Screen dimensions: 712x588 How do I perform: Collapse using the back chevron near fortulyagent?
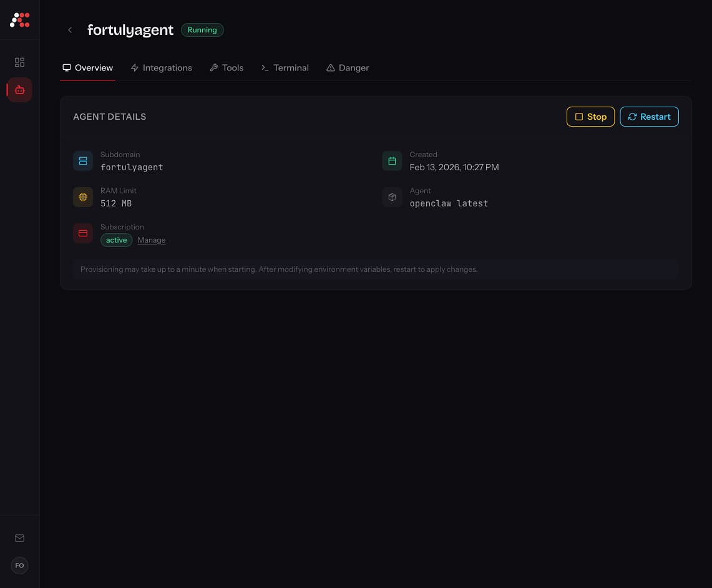click(x=70, y=29)
